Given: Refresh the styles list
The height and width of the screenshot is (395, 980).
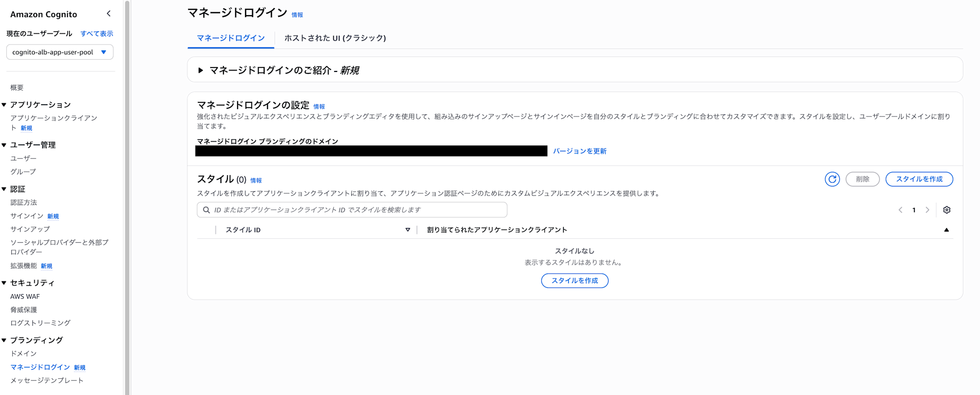Looking at the screenshot, I should click(832, 179).
